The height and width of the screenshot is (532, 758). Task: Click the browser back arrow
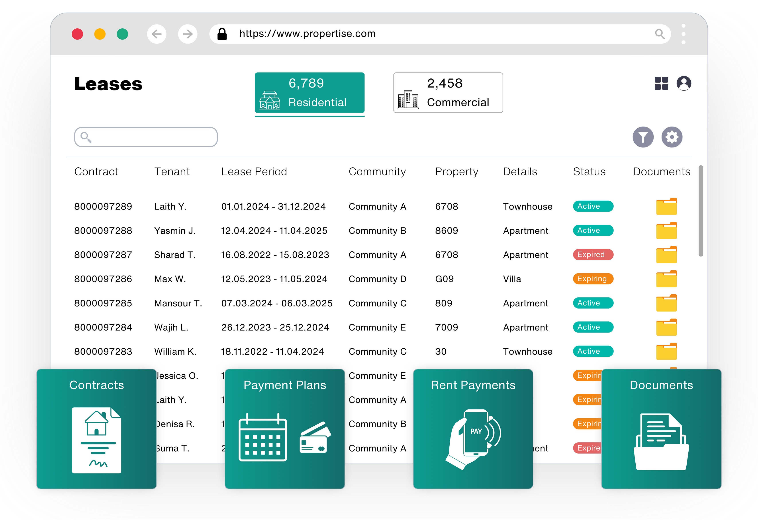coord(157,34)
